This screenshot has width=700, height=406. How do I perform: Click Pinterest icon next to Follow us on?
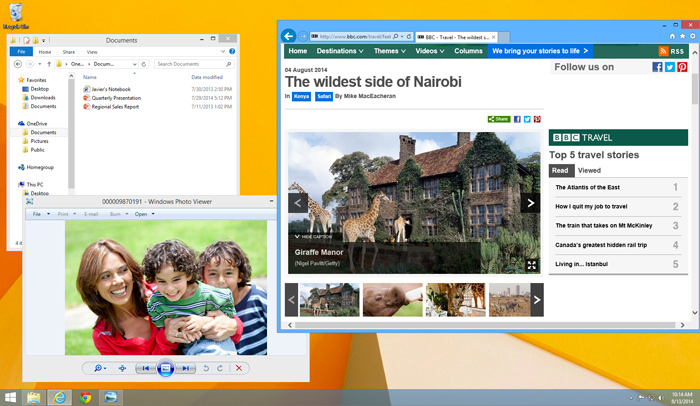pyautogui.click(x=682, y=67)
